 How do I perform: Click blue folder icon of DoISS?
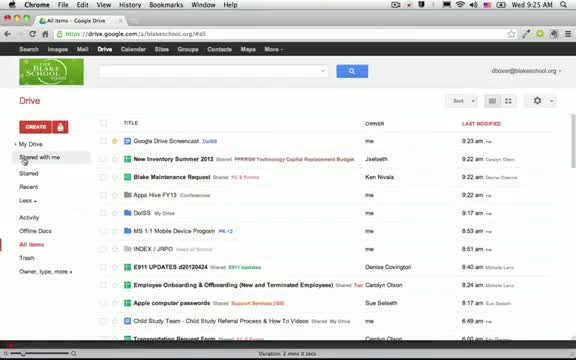pos(127,213)
